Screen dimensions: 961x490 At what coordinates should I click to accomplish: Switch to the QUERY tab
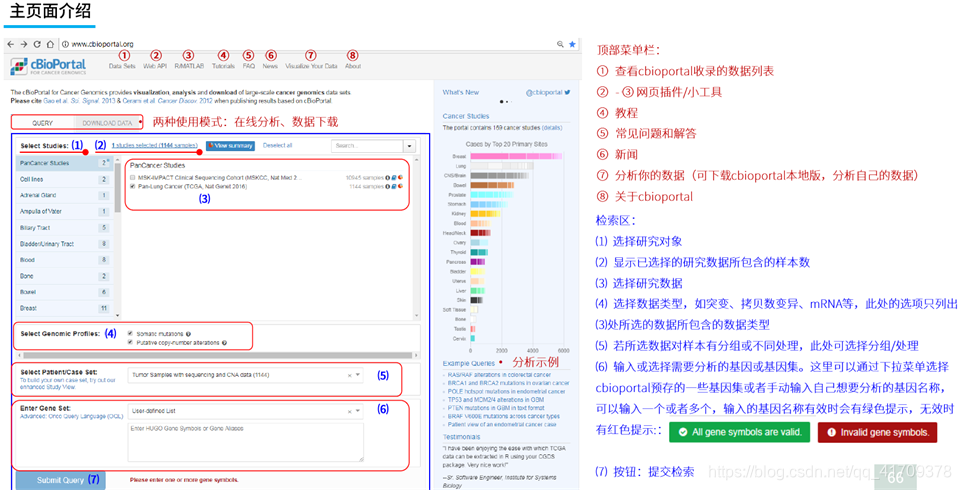click(x=42, y=123)
